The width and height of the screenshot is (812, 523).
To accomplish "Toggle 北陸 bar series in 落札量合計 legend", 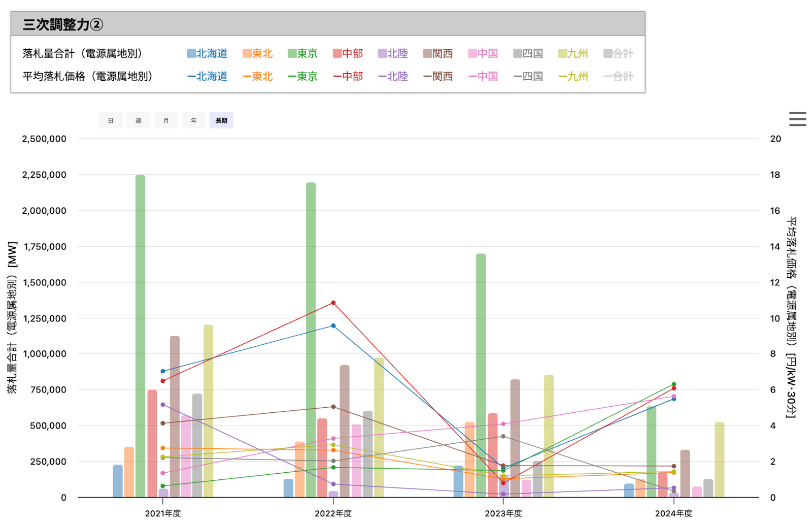I will tap(393, 53).
